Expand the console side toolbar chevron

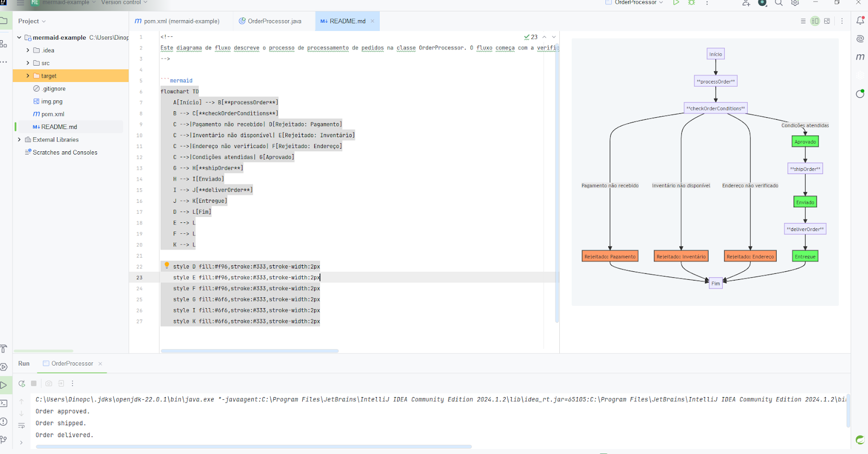pyautogui.click(x=22, y=442)
